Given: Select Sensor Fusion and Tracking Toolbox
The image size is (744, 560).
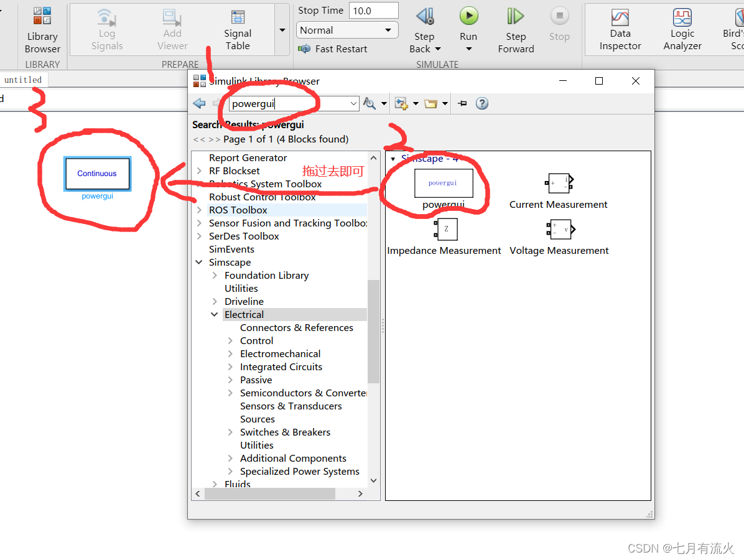Looking at the screenshot, I should click(288, 223).
